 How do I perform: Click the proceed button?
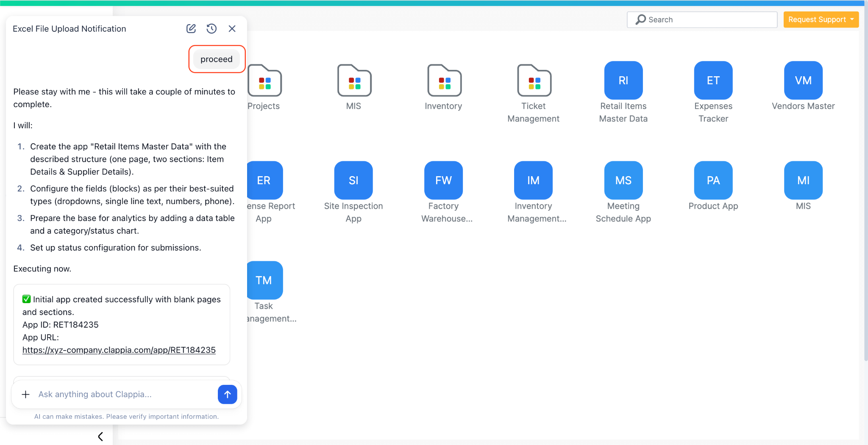point(217,59)
